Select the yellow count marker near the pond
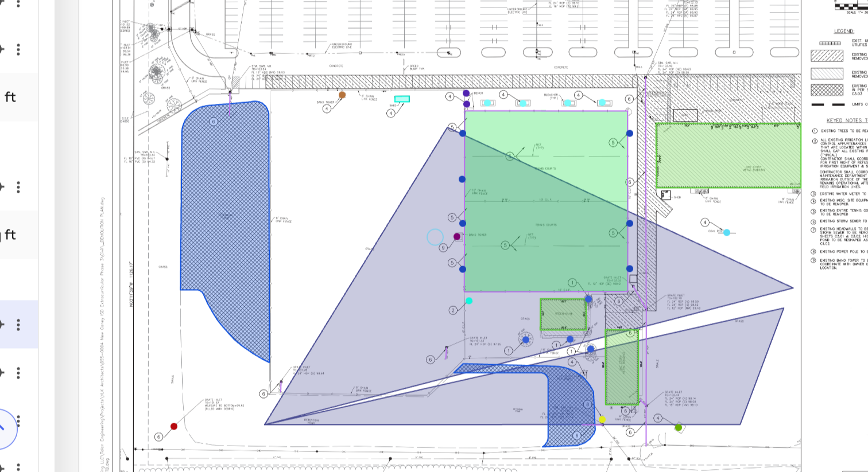This screenshot has width=868, height=472. pyautogui.click(x=602, y=420)
